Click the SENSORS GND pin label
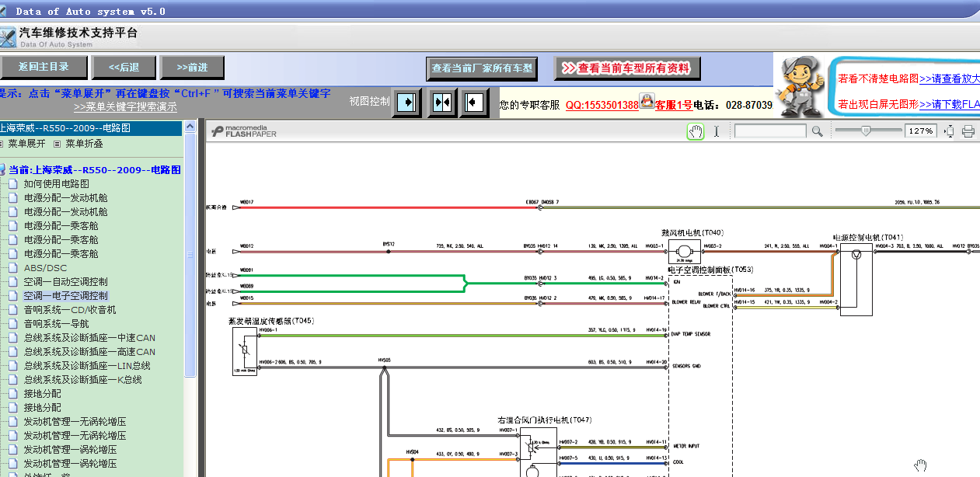 [687, 366]
